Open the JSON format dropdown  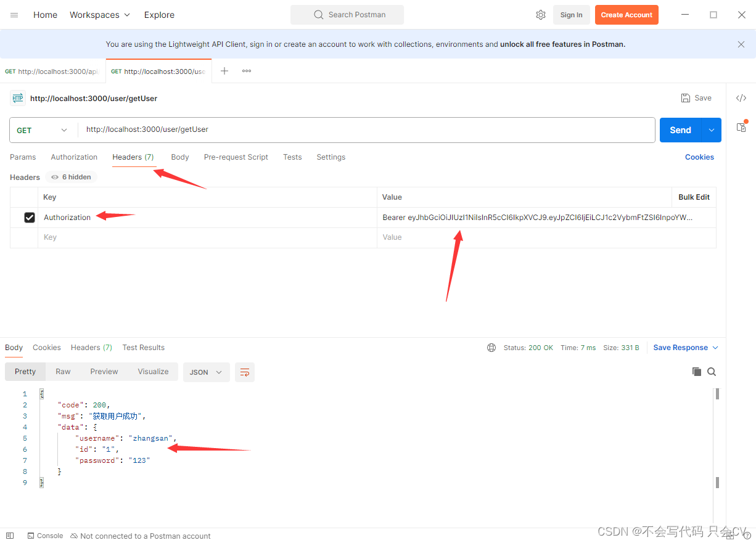(x=206, y=372)
